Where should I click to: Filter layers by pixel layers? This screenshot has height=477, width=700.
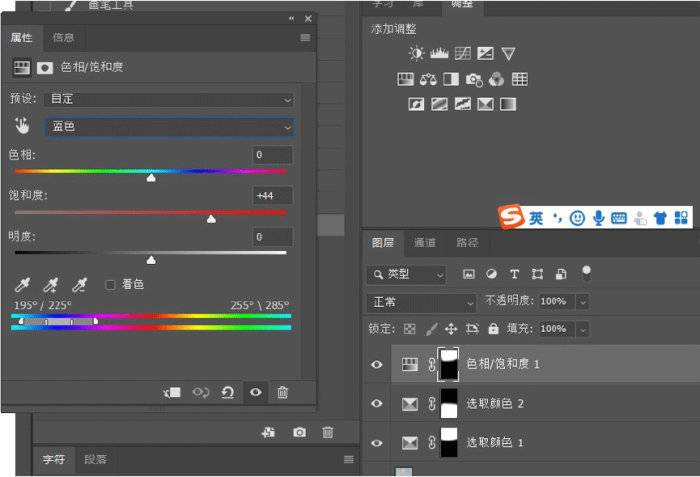tap(469, 274)
